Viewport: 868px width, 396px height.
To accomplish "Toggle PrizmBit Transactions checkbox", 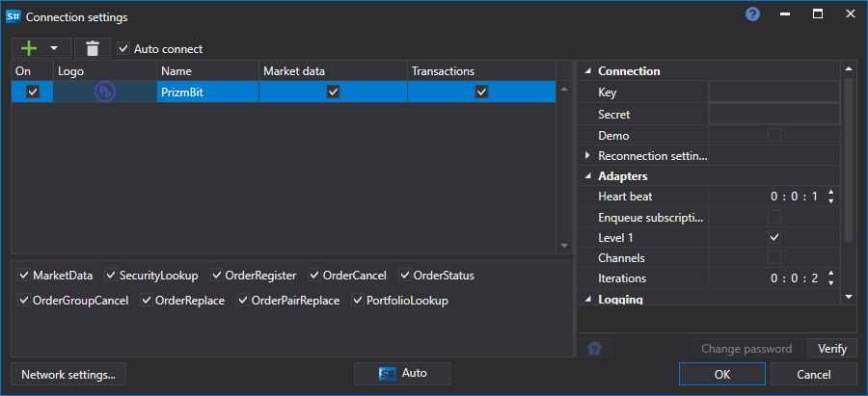I will (481, 92).
